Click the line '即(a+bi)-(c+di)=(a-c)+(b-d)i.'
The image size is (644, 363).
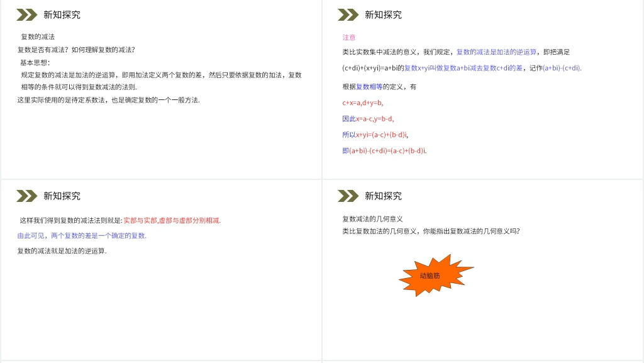tap(384, 151)
